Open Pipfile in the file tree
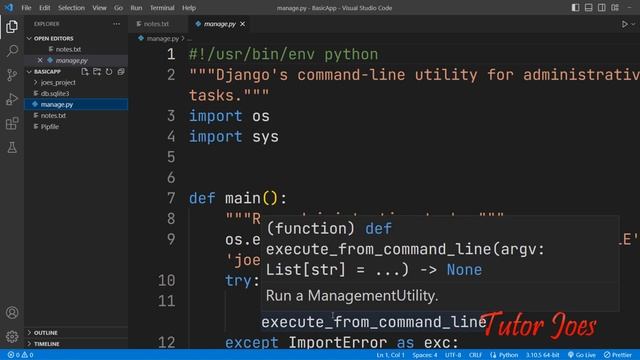640x360 pixels. [x=49, y=127]
